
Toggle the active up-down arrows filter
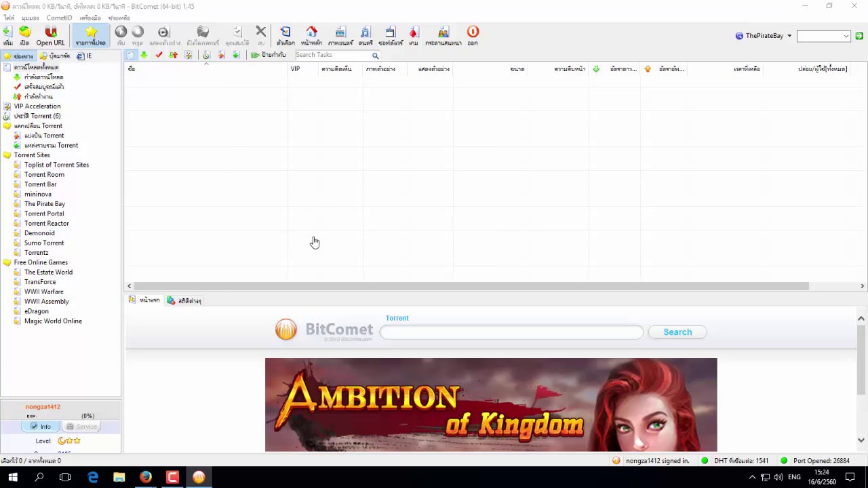174,55
